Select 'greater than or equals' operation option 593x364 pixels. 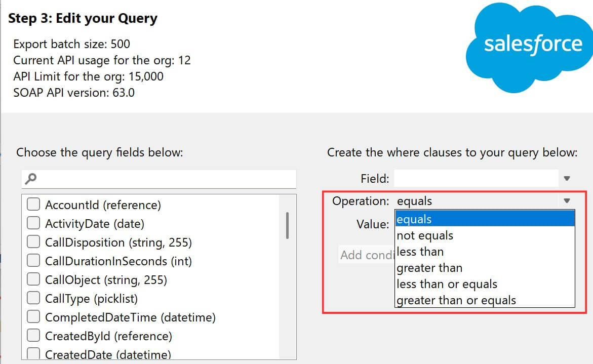point(456,300)
